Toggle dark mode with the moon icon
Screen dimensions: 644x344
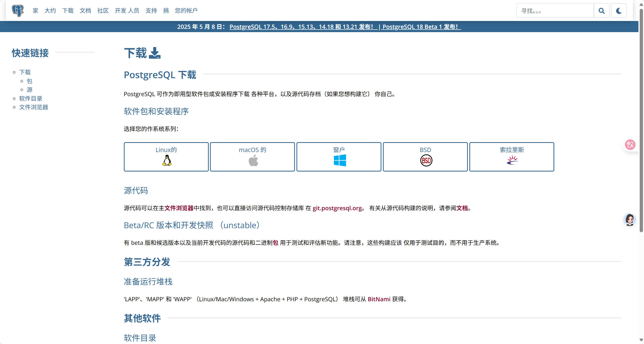pos(619,10)
